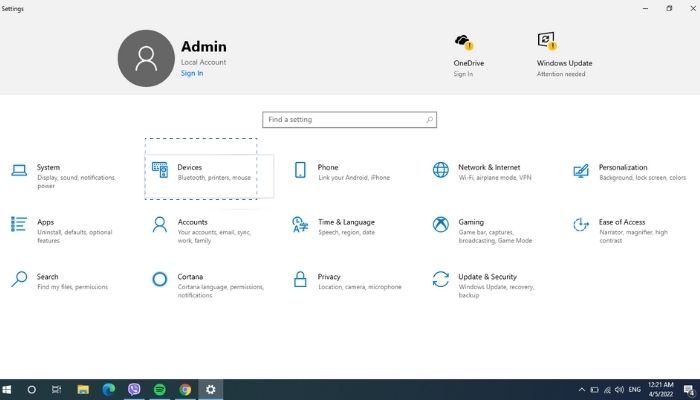Open Update & Security arrows icon
The width and height of the screenshot is (700, 400).
[x=441, y=279]
